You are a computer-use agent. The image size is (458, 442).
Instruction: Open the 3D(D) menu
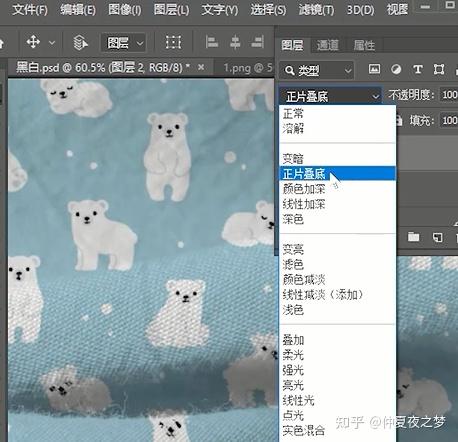point(360,10)
